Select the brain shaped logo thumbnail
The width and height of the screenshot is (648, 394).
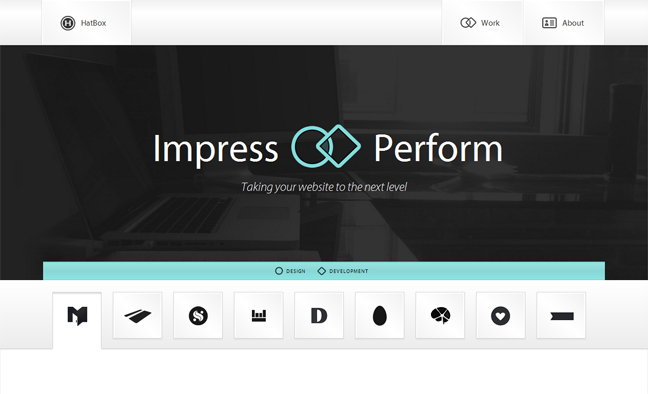440,315
